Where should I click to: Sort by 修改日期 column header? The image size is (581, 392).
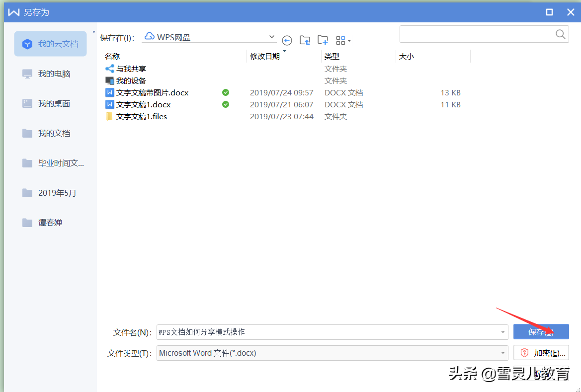264,56
